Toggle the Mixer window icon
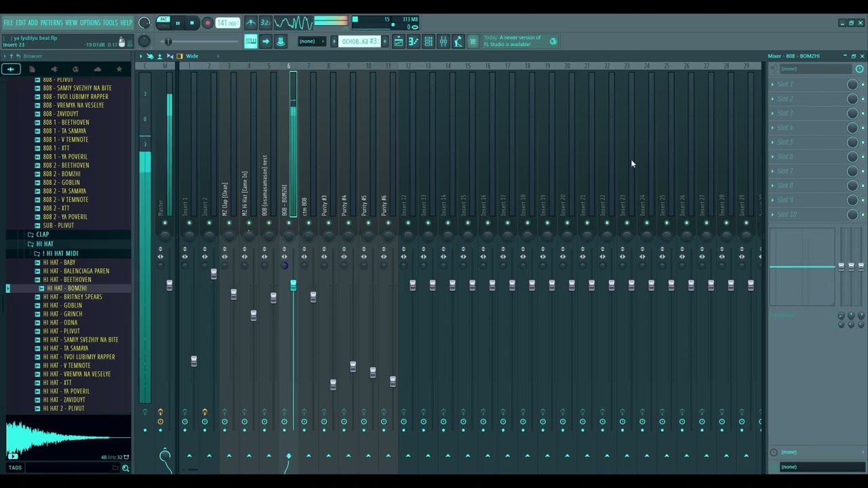This screenshot has width=868, height=488. (443, 41)
